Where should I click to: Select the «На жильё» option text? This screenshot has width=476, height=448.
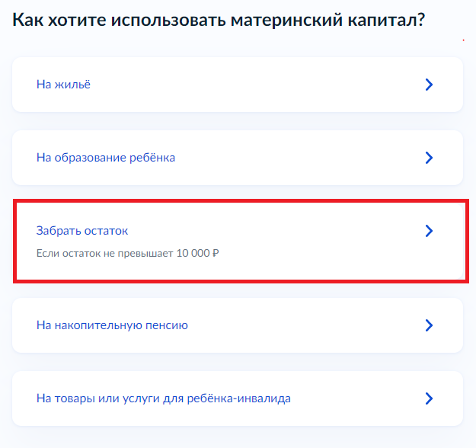click(x=63, y=85)
